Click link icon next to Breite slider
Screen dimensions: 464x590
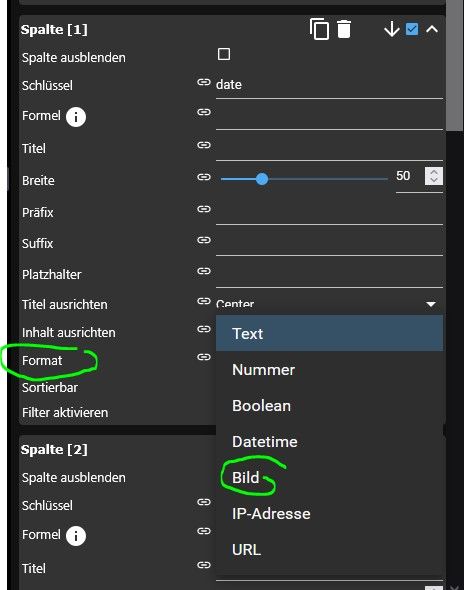[204, 176]
